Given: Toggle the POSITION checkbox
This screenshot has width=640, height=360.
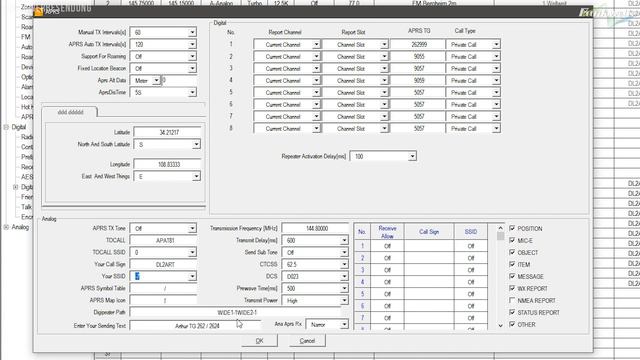Looking at the screenshot, I should click(512, 228).
